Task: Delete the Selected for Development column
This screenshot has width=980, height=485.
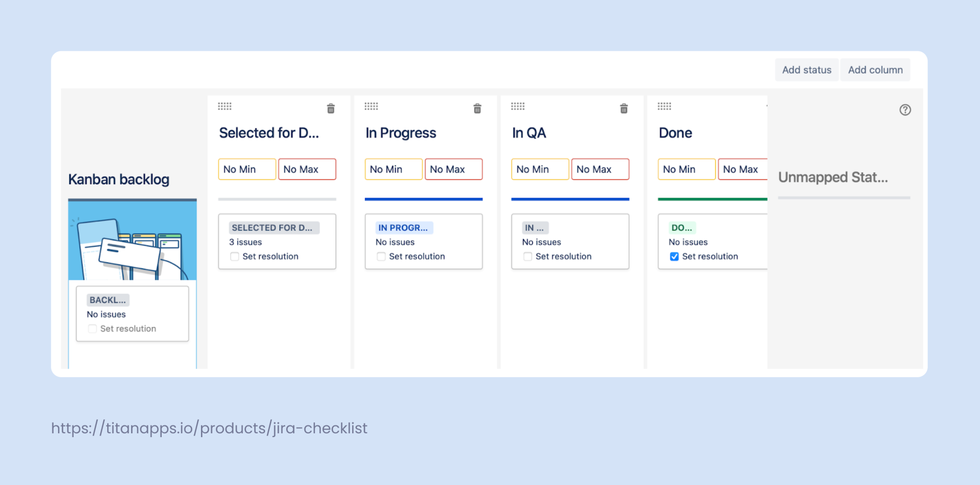Action: point(330,109)
